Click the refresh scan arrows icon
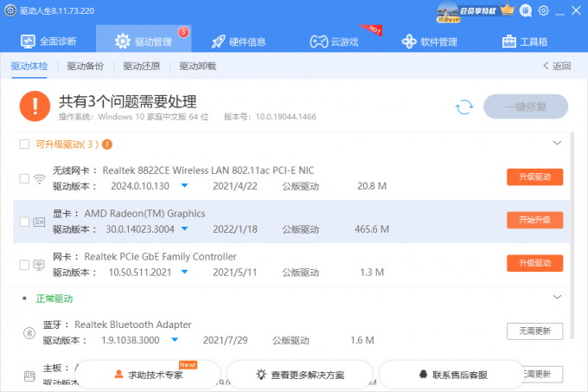Image resolution: width=588 pixels, height=392 pixels. tap(464, 107)
